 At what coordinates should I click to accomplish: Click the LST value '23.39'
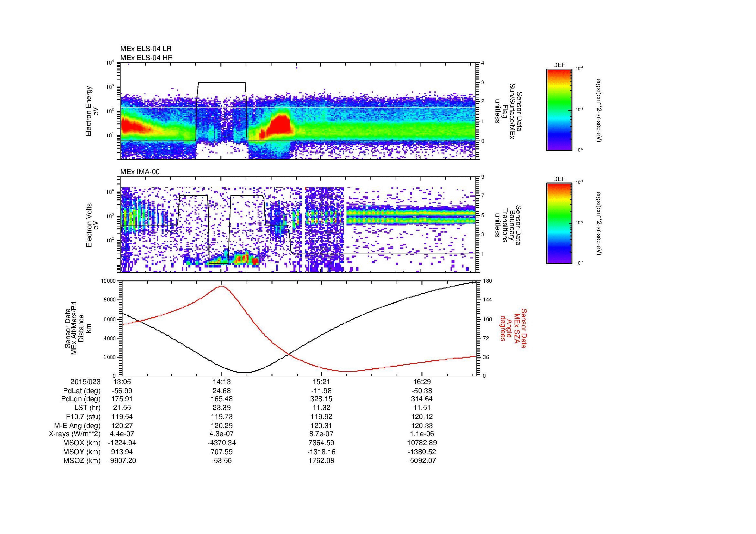point(222,408)
